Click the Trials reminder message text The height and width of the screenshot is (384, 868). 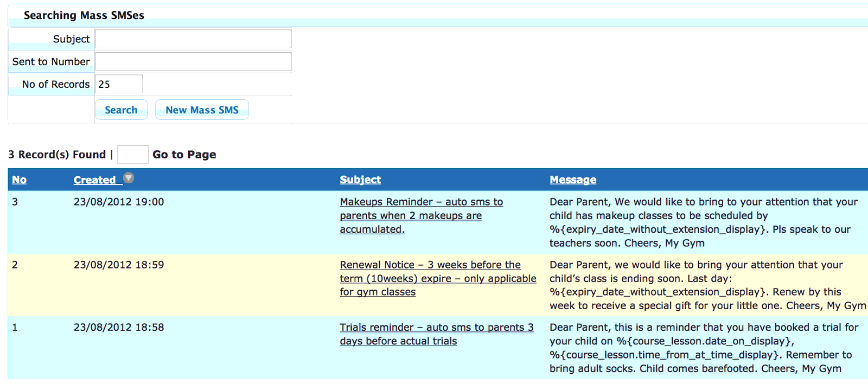tap(704, 348)
